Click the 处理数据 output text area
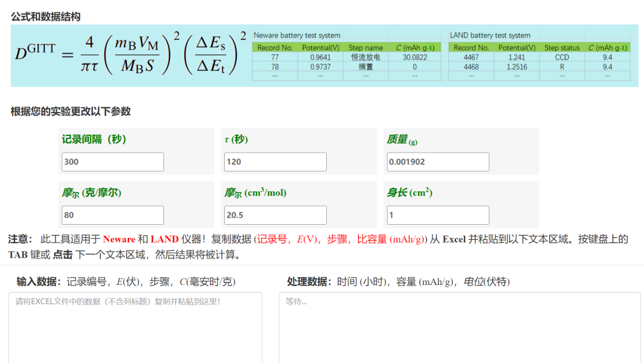 coord(459,328)
